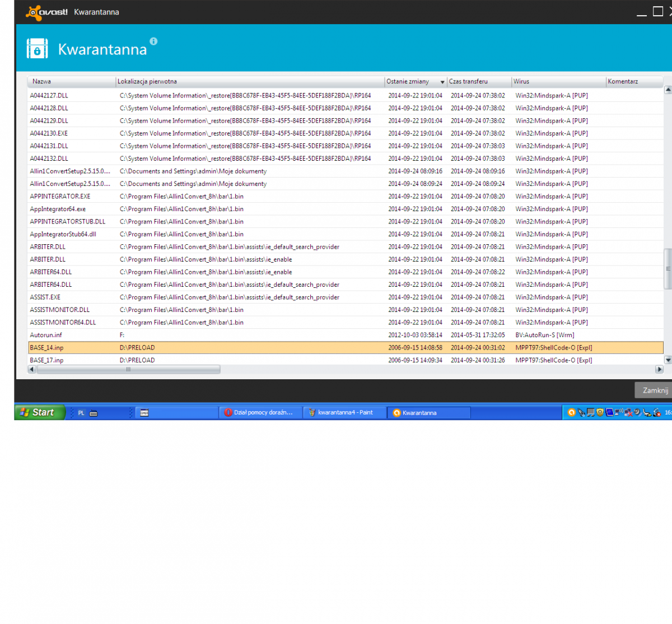This screenshot has height=624, width=672.
Task: Select ARBITER.DLL in ie_enable folder
Action: click(x=346, y=259)
